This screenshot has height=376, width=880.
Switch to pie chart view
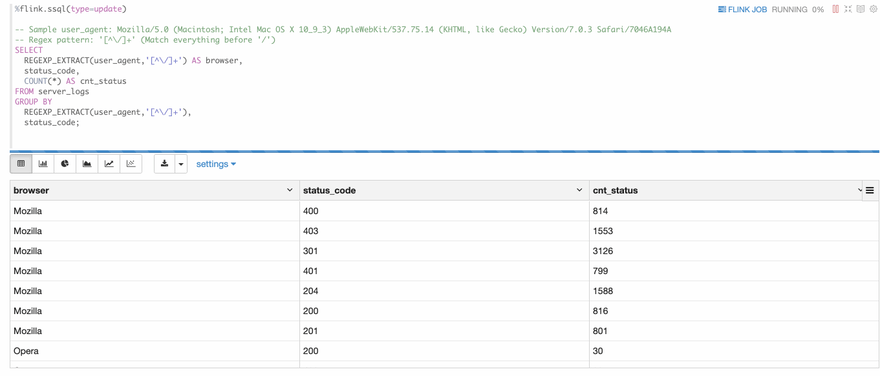tap(65, 164)
